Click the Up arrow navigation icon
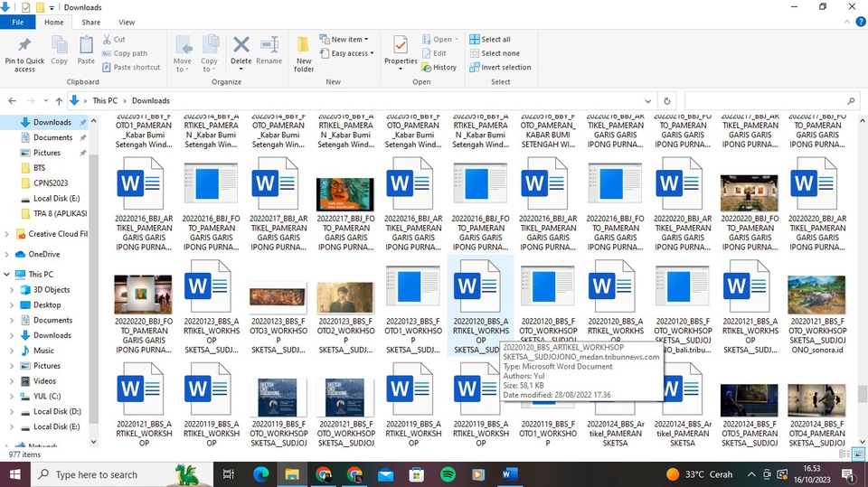This screenshot has height=487, width=868. [59, 101]
